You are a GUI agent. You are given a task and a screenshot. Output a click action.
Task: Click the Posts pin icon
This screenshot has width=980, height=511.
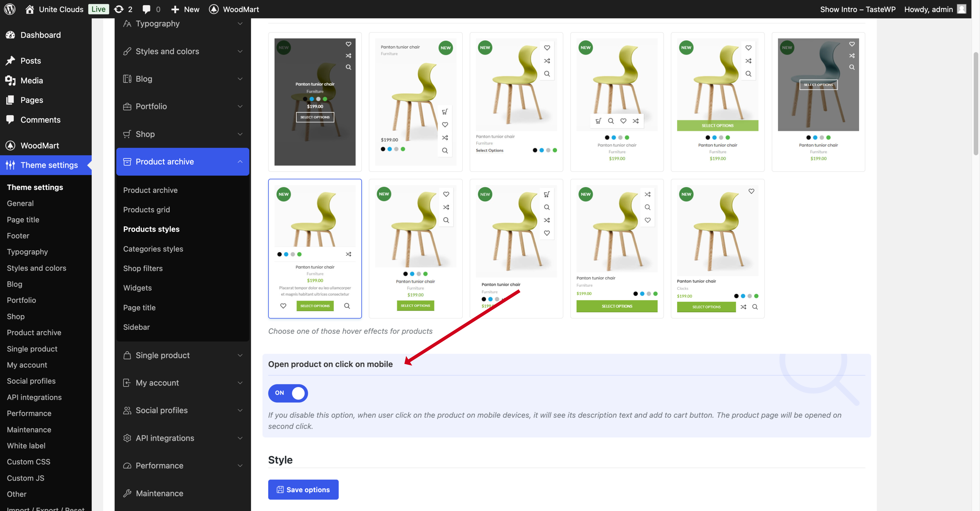10,61
